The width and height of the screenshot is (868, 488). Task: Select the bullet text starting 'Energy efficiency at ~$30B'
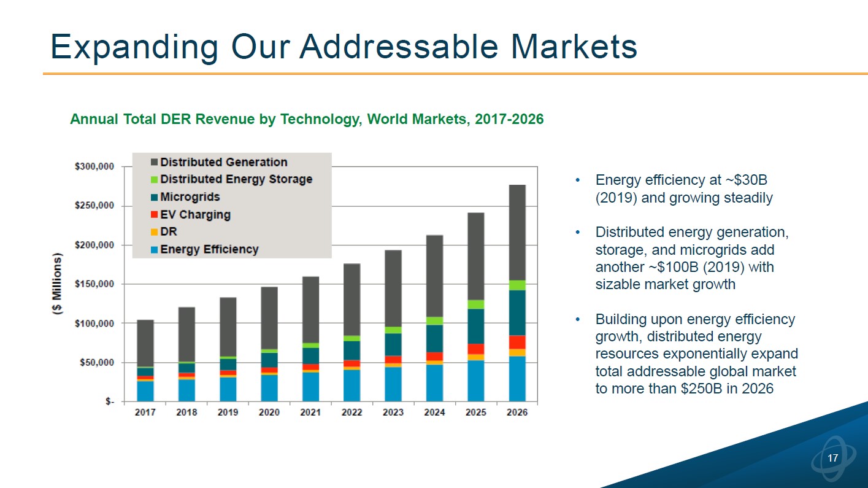pos(683,189)
